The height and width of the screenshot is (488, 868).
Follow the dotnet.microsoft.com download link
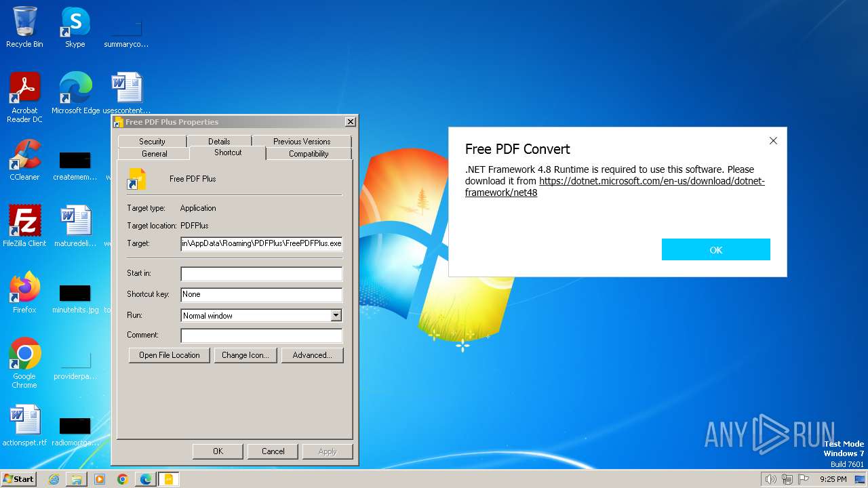pyautogui.click(x=614, y=186)
